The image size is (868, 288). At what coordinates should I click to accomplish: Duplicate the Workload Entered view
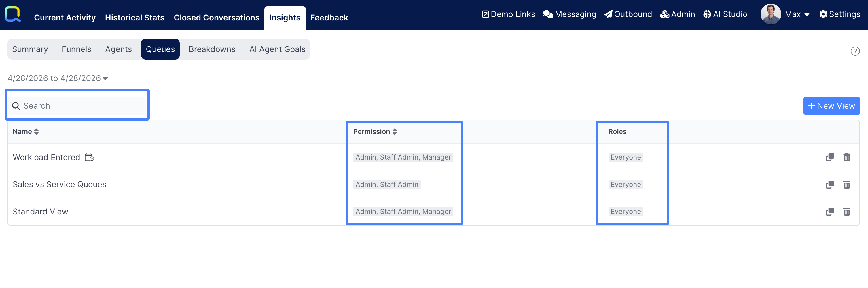point(830,157)
